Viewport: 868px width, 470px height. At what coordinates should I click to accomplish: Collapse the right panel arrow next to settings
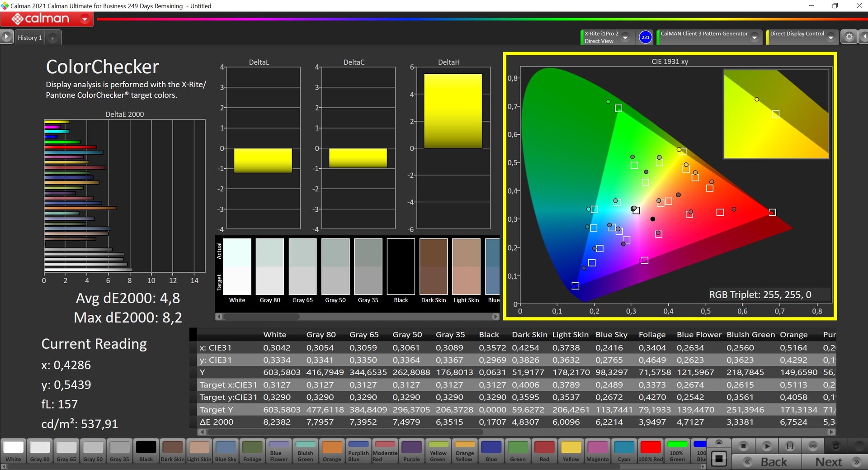(x=863, y=37)
